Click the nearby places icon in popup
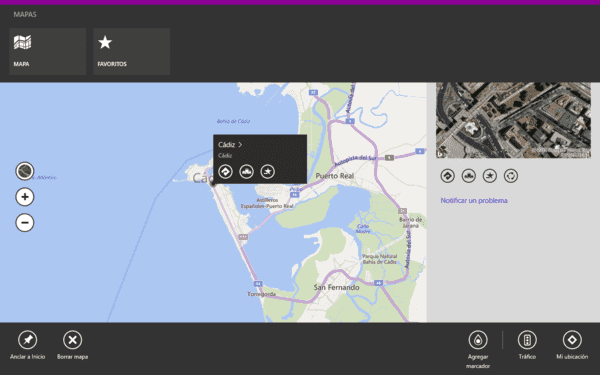Screen dimensions: 600x375 pos(246,171)
